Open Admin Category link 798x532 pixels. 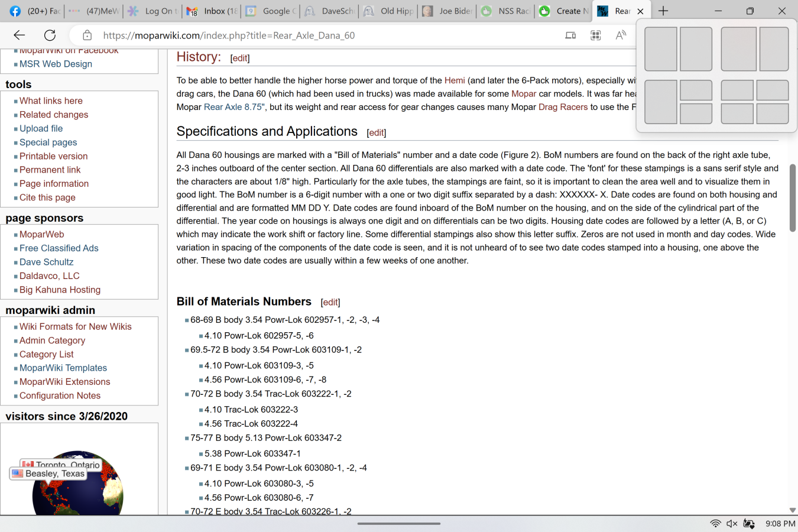[x=52, y=340]
